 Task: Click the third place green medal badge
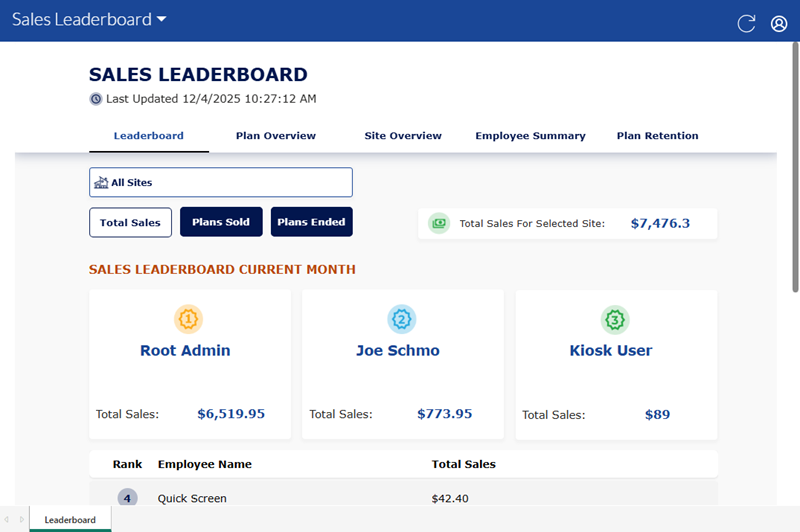click(615, 319)
